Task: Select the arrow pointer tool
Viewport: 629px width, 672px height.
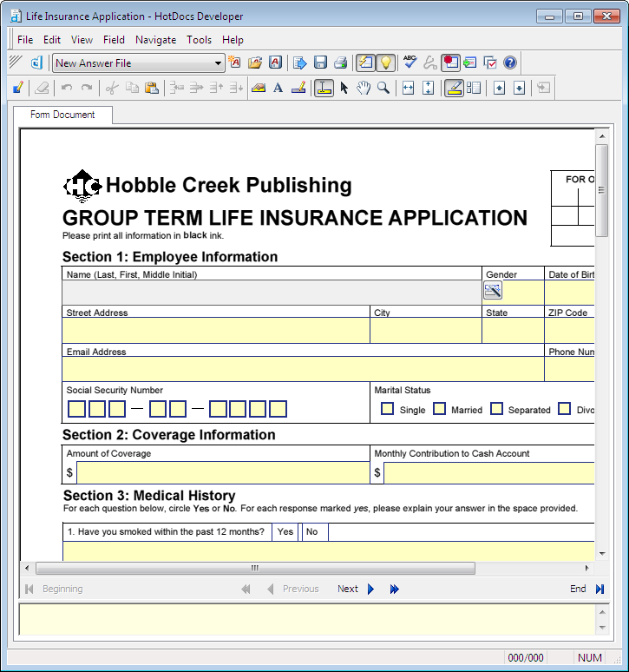Action: (344, 88)
